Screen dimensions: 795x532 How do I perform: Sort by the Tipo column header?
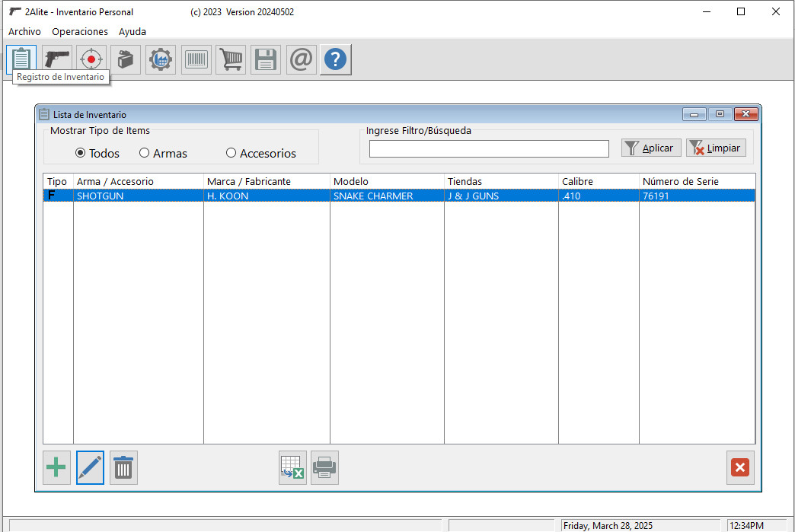coord(59,181)
